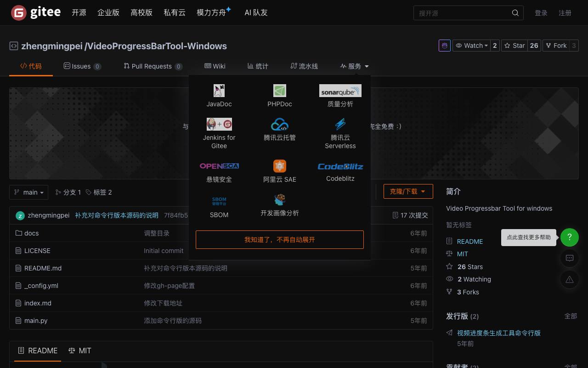Focus the 搜开源 search field

click(x=469, y=13)
